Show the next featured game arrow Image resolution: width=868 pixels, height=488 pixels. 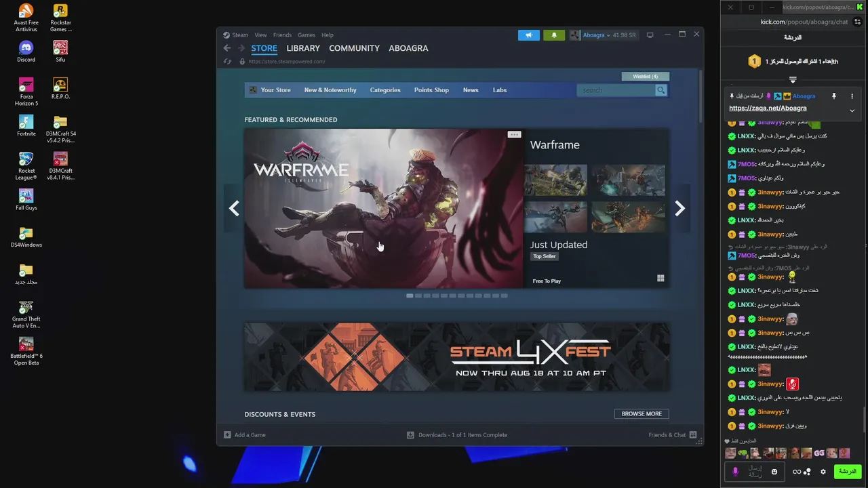679,209
